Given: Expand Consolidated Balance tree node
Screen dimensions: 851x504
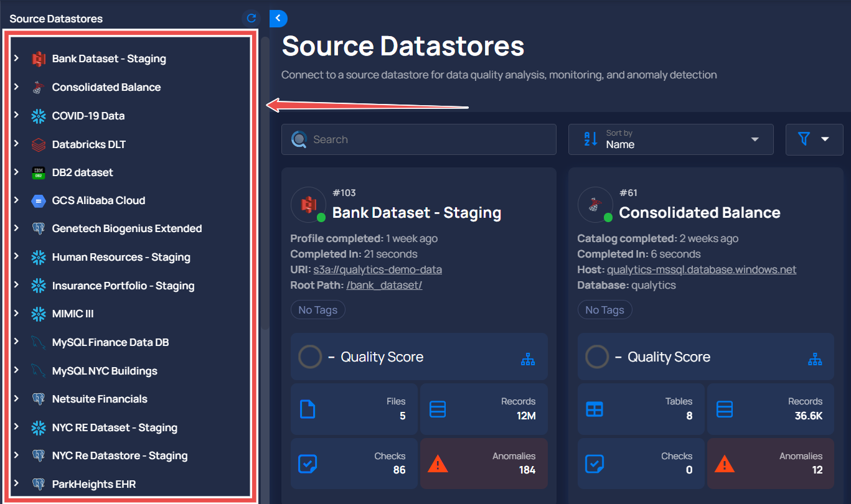Looking at the screenshot, I should [17, 86].
